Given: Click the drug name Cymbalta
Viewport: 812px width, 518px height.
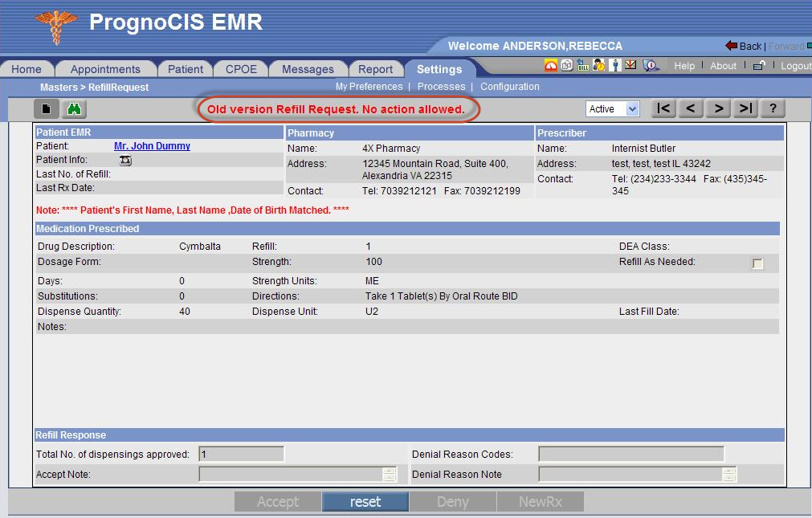Looking at the screenshot, I should 200,247.
